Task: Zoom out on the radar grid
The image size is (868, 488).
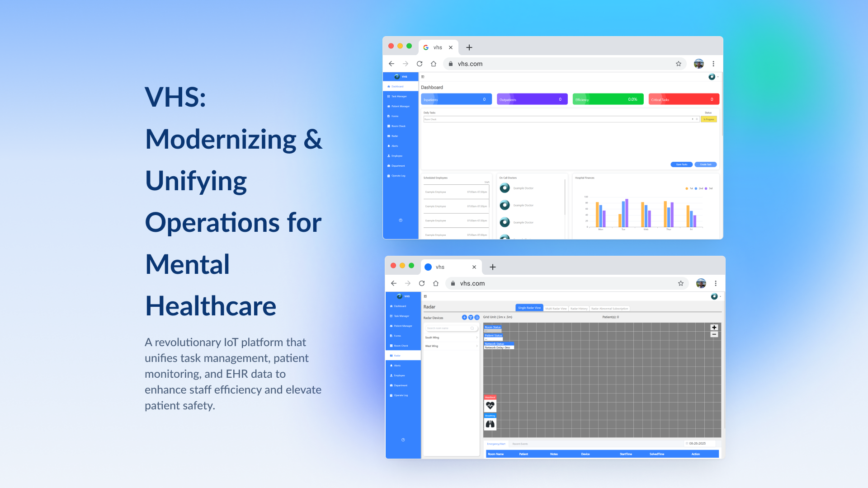Action: (x=714, y=335)
